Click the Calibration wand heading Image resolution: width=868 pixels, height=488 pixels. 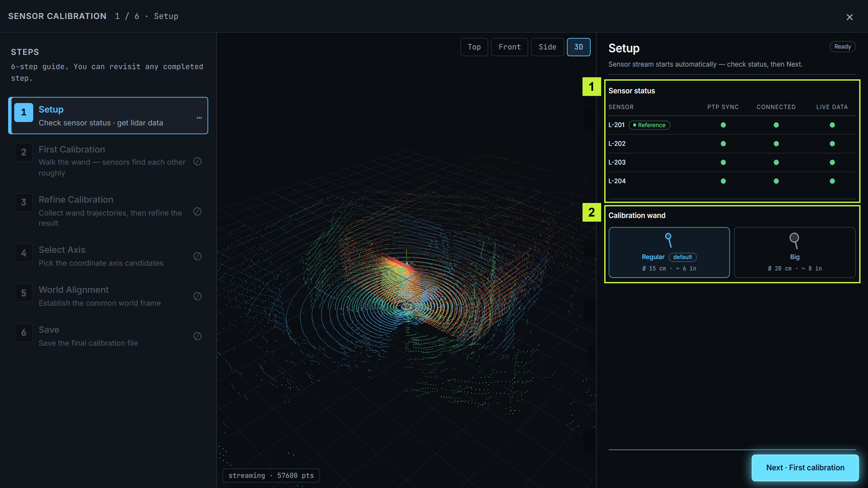pos(637,216)
